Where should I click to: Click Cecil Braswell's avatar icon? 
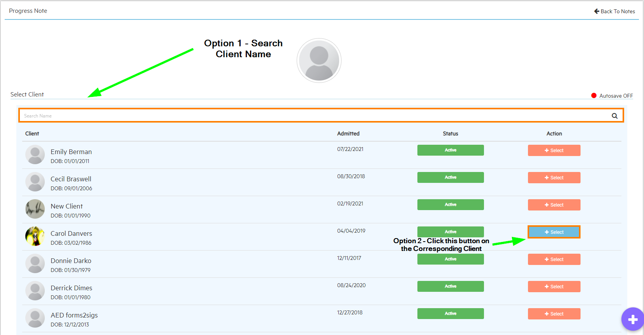click(35, 182)
